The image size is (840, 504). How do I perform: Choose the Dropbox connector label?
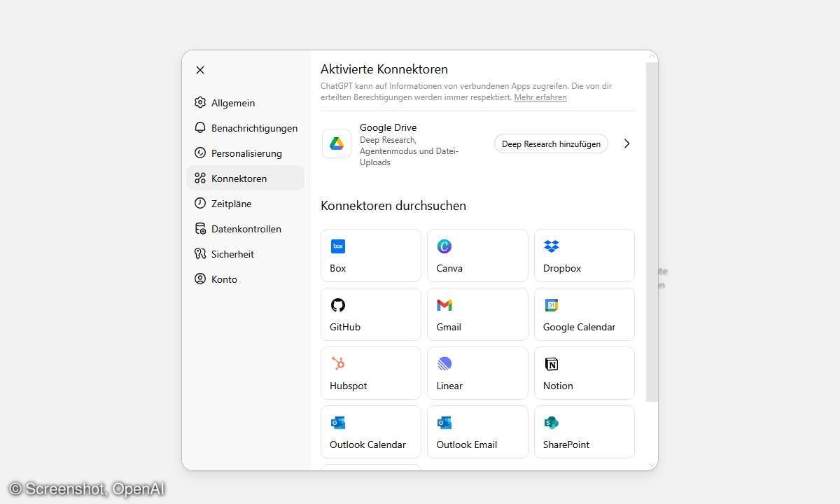[x=562, y=268]
